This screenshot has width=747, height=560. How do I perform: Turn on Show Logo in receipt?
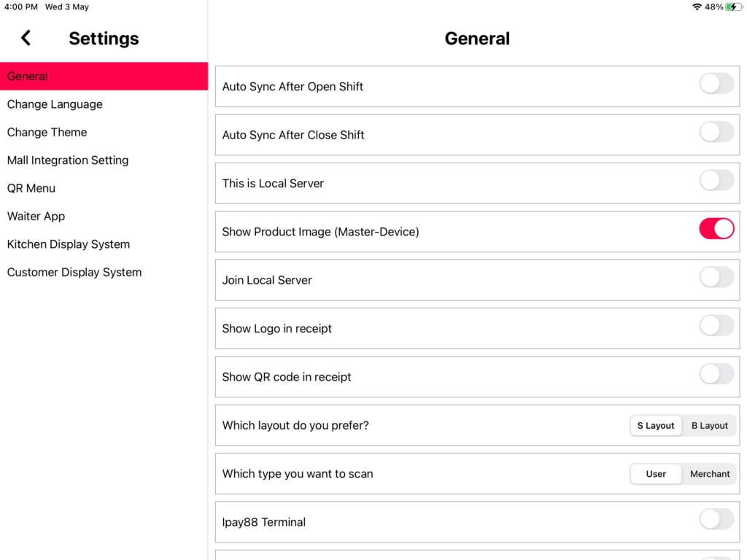click(x=716, y=326)
